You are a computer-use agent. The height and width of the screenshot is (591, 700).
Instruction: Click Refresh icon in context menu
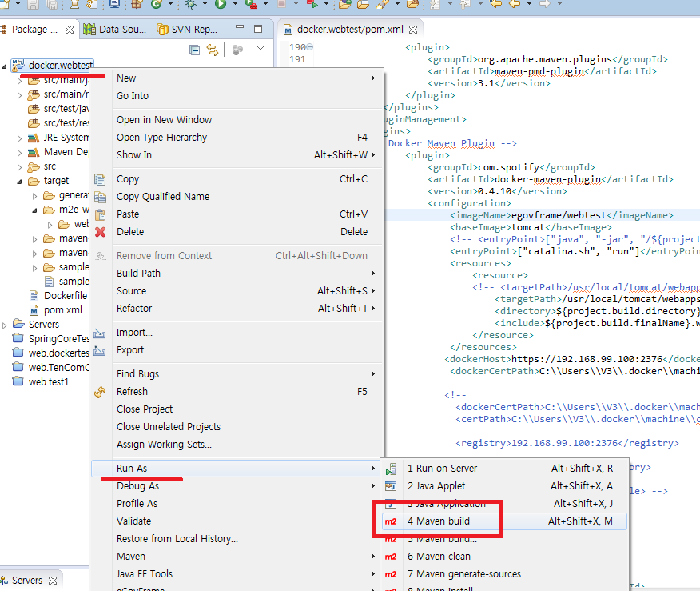(101, 392)
